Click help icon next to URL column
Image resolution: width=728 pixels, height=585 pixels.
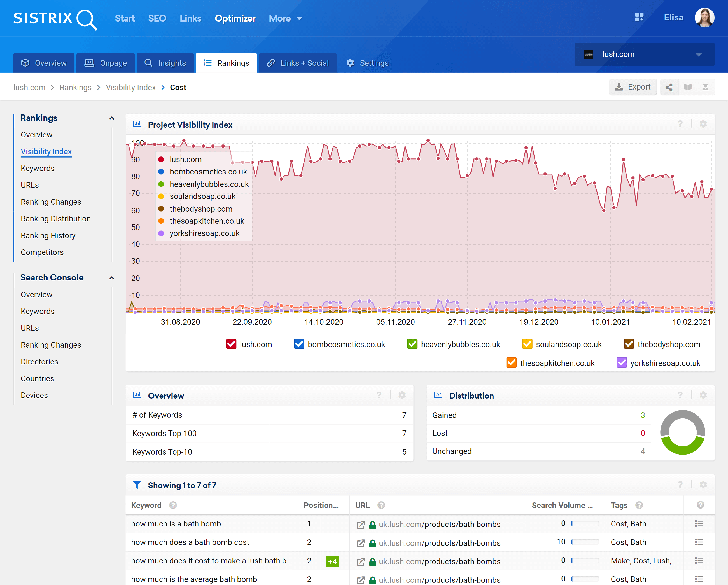(x=381, y=505)
